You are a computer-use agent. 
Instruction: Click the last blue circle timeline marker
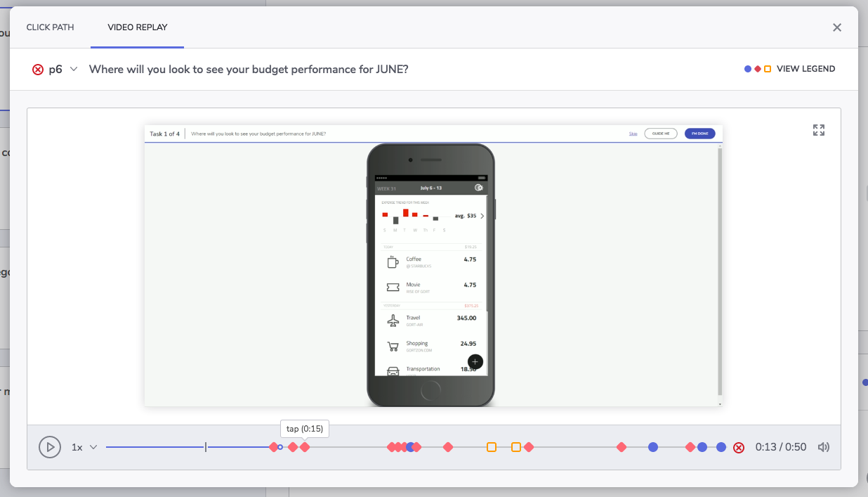pyautogui.click(x=721, y=447)
